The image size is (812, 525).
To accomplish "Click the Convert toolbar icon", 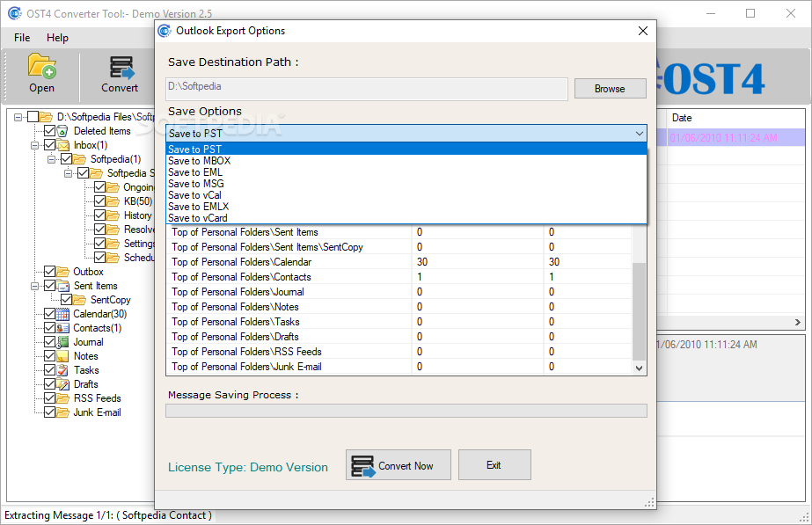I will 121,68.
